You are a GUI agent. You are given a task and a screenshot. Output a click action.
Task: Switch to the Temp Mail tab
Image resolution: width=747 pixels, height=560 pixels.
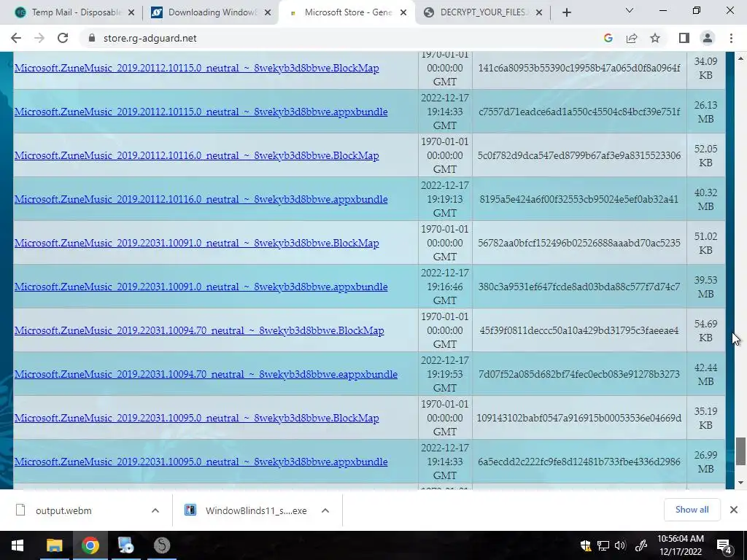74,12
